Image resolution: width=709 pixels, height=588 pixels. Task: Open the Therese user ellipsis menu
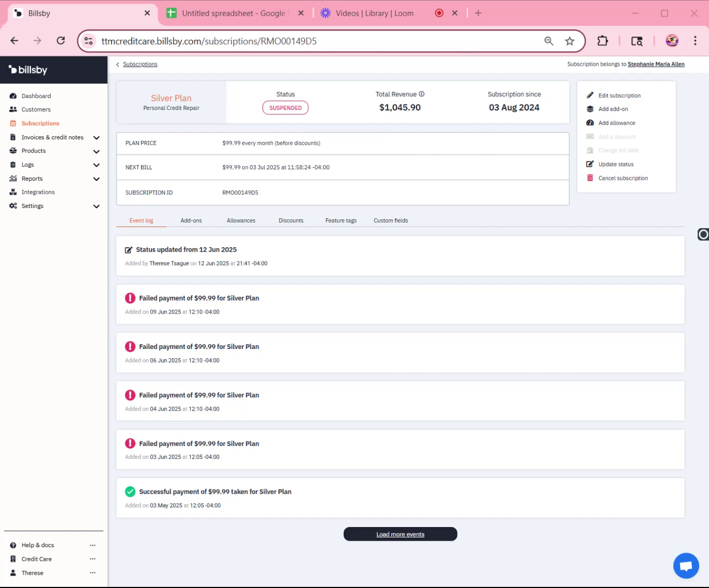tap(93, 573)
